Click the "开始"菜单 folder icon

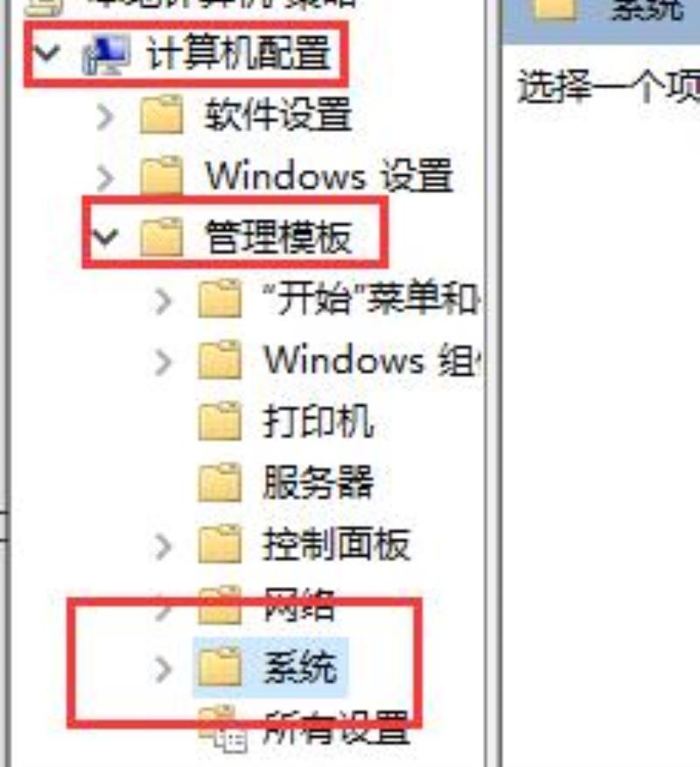point(220,298)
